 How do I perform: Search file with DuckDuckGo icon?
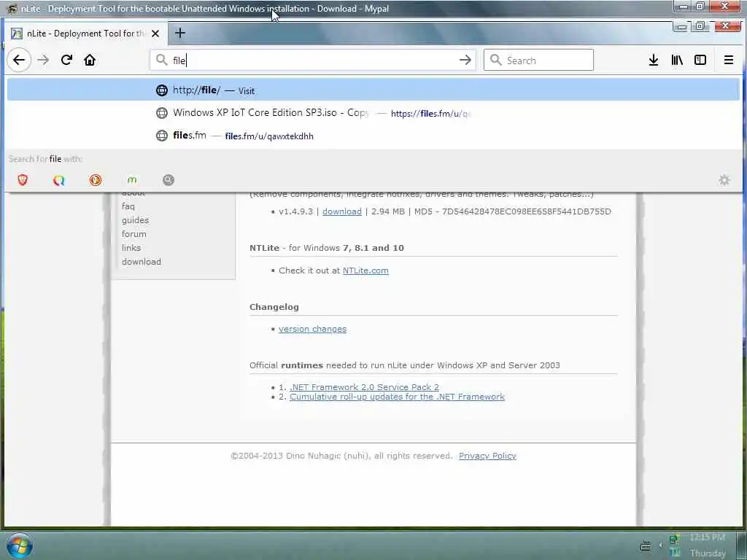pos(96,180)
